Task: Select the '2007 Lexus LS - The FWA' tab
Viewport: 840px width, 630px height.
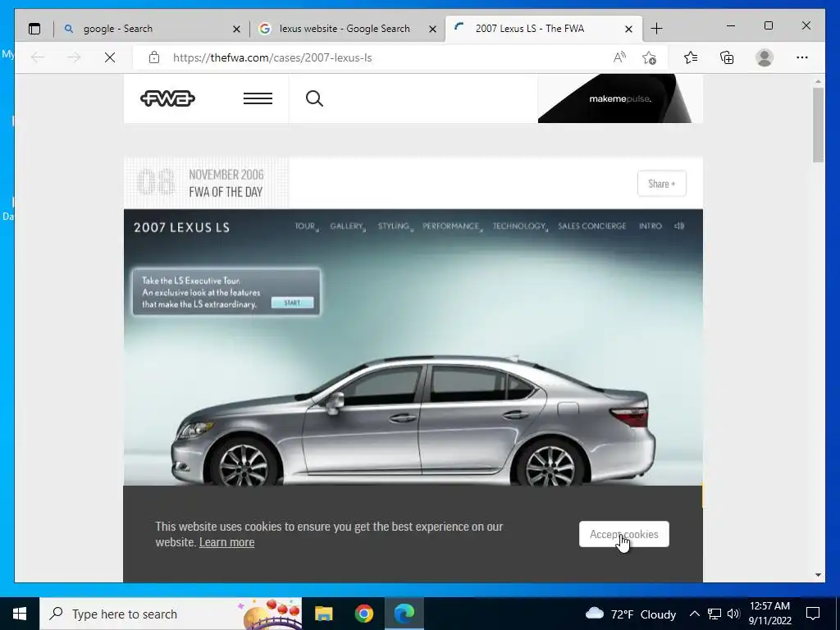Action: click(543, 29)
